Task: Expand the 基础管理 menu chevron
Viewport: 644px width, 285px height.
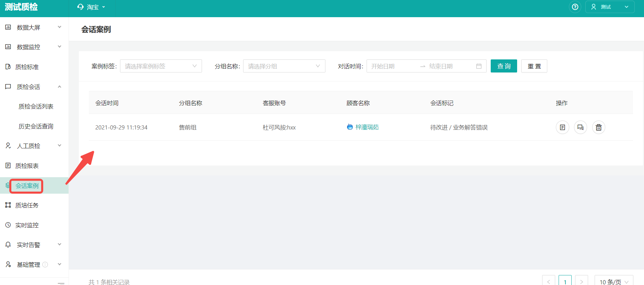Action: (x=60, y=264)
